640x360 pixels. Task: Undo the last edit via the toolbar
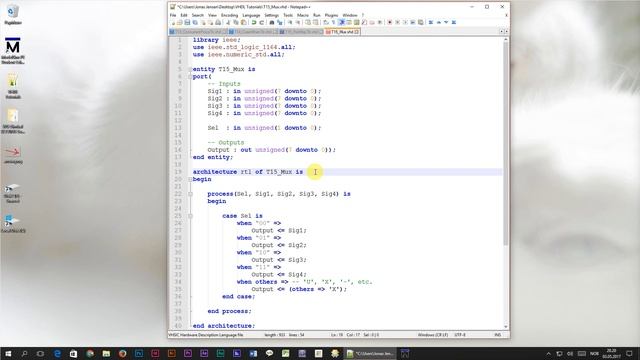[x=253, y=22]
